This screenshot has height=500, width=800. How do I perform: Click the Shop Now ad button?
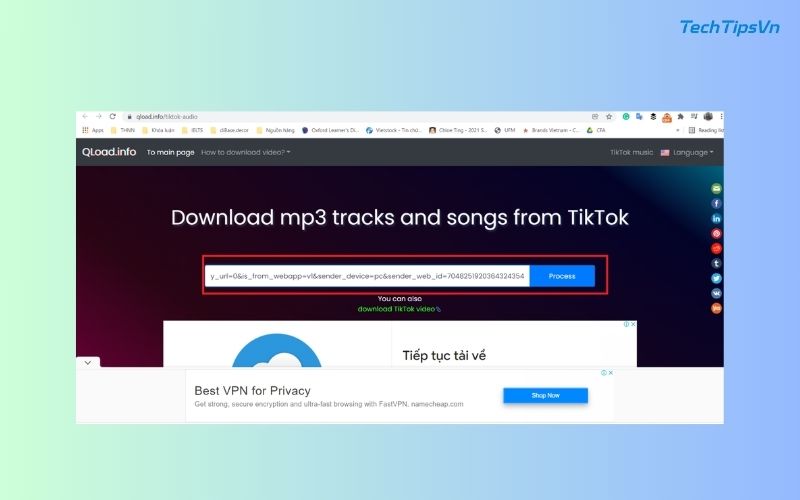tap(545, 395)
